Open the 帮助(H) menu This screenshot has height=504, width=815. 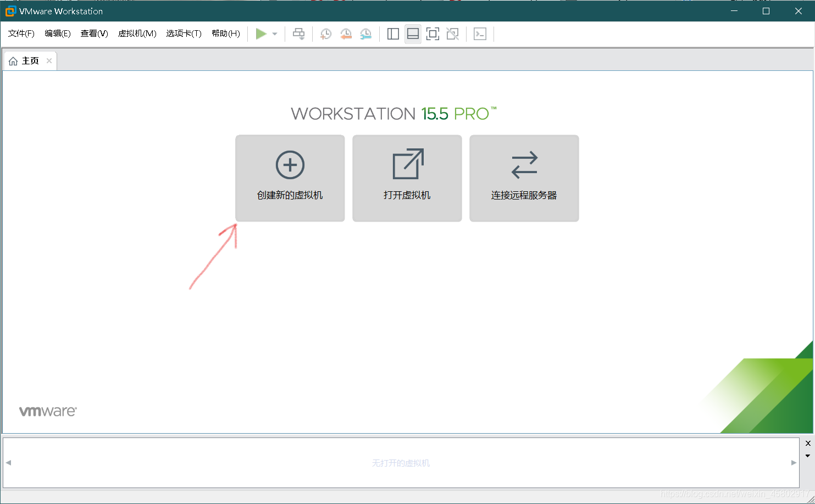click(226, 34)
